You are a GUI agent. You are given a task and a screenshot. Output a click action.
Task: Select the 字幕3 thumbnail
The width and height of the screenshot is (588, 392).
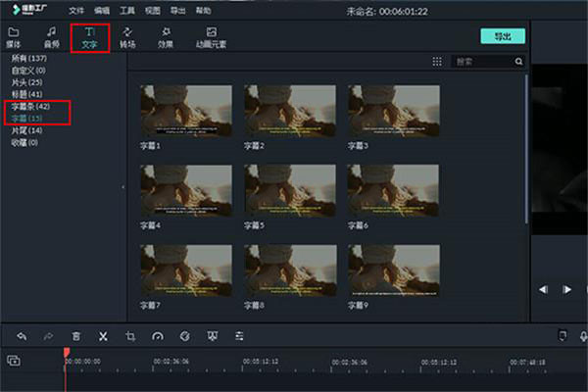394,111
